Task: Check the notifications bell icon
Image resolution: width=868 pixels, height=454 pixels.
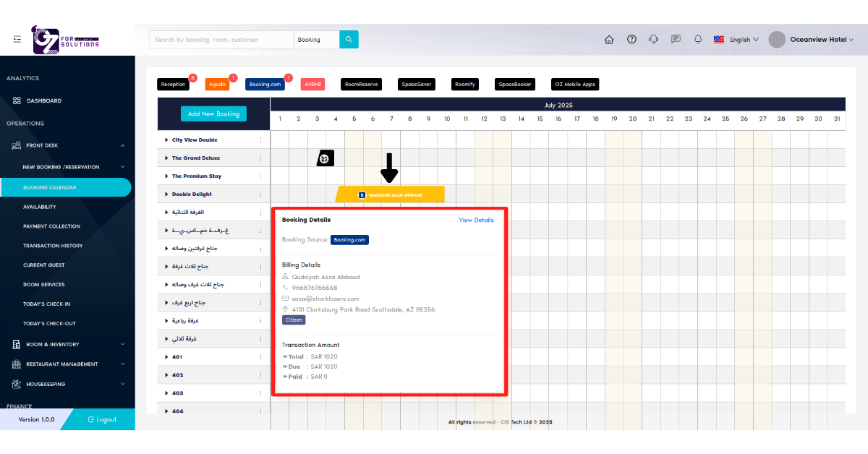Action: click(x=697, y=39)
